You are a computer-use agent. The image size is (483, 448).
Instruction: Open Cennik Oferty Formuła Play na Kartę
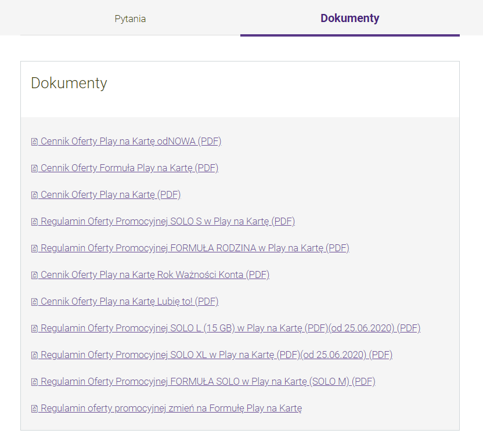pyautogui.click(x=129, y=168)
